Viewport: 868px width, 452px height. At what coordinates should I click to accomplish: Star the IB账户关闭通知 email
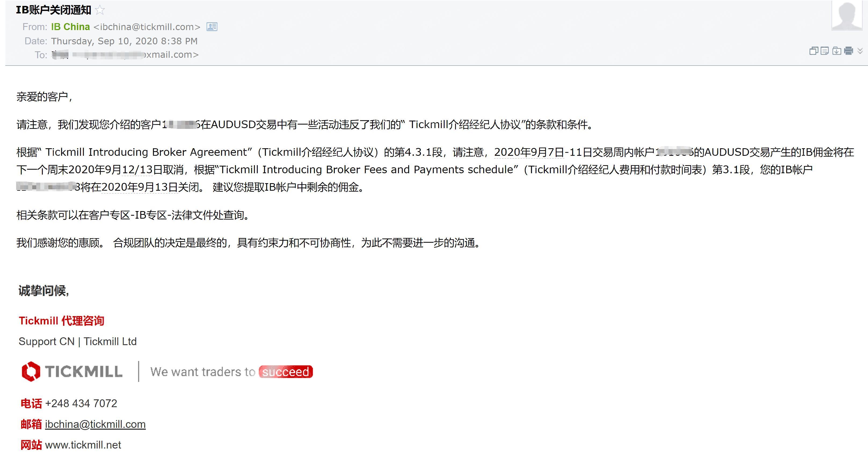pyautogui.click(x=100, y=10)
